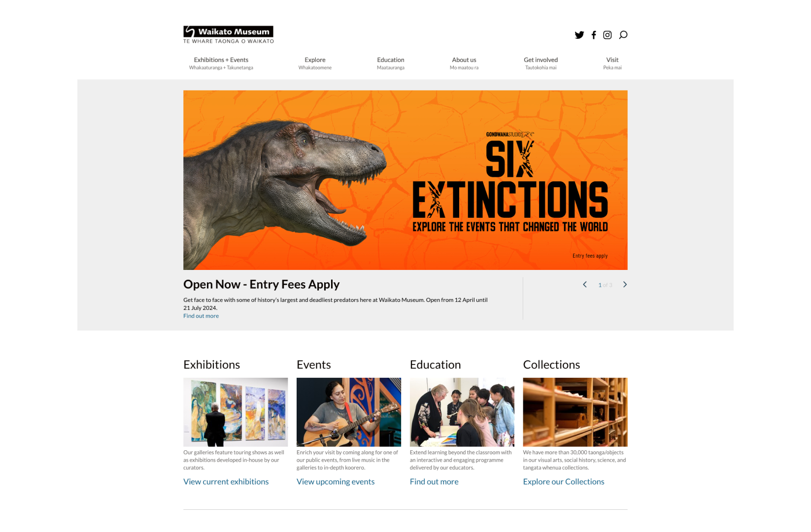811x532 pixels.
Task: Click the Events section heading
Action: pyautogui.click(x=313, y=365)
